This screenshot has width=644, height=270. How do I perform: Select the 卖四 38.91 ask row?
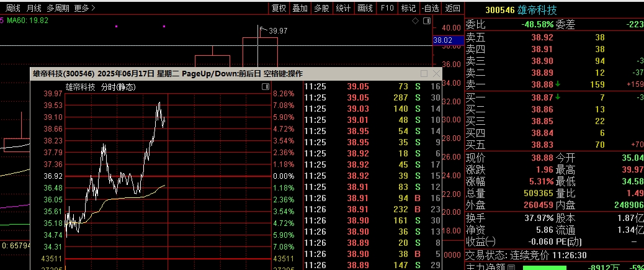tap(554, 49)
